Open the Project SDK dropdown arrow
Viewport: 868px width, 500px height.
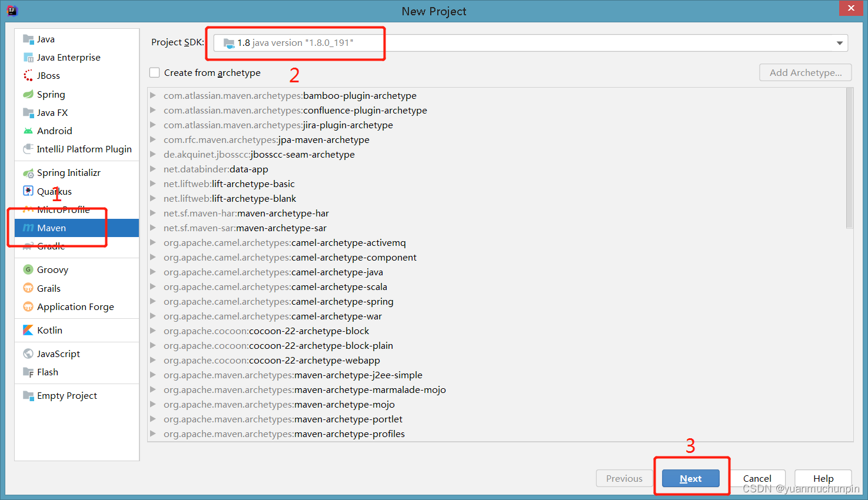[840, 43]
